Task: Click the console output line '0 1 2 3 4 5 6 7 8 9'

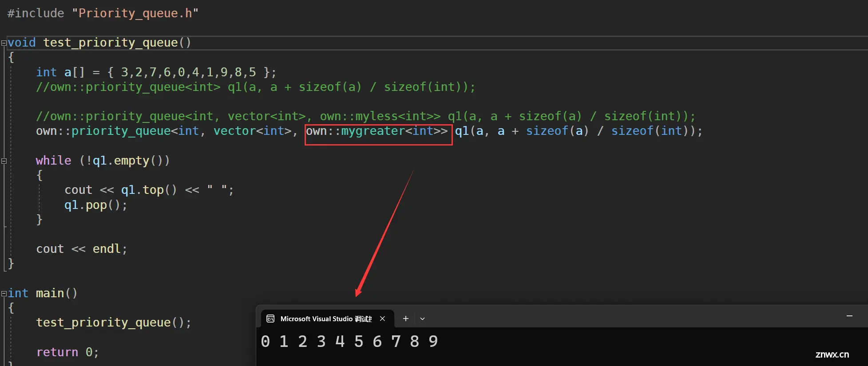Action: tap(350, 342)
